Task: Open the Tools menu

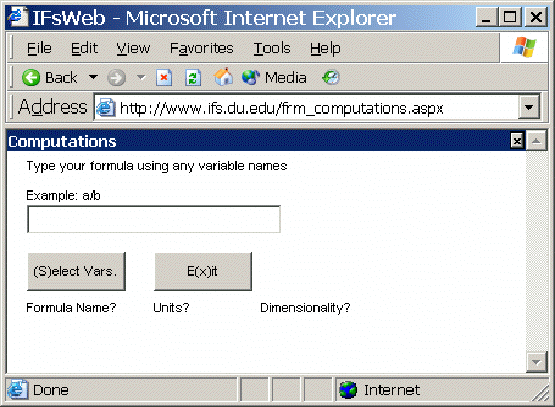Action: tap(272, 48)
